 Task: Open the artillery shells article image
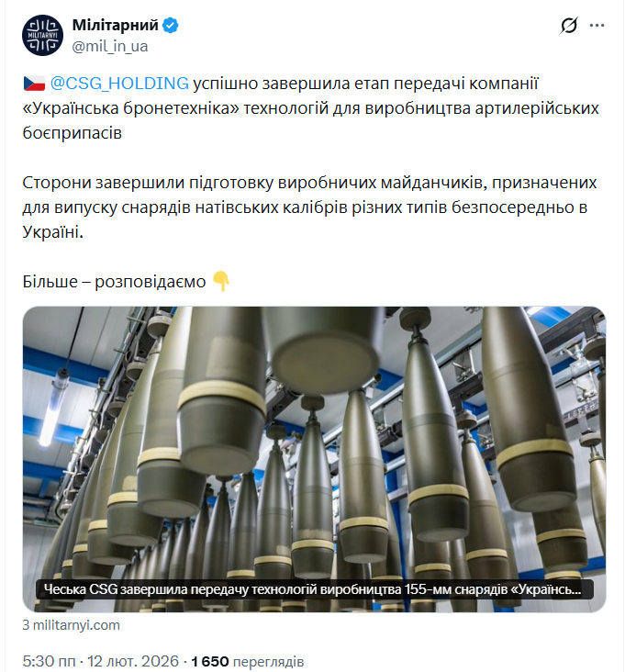[x=315, y=459]
